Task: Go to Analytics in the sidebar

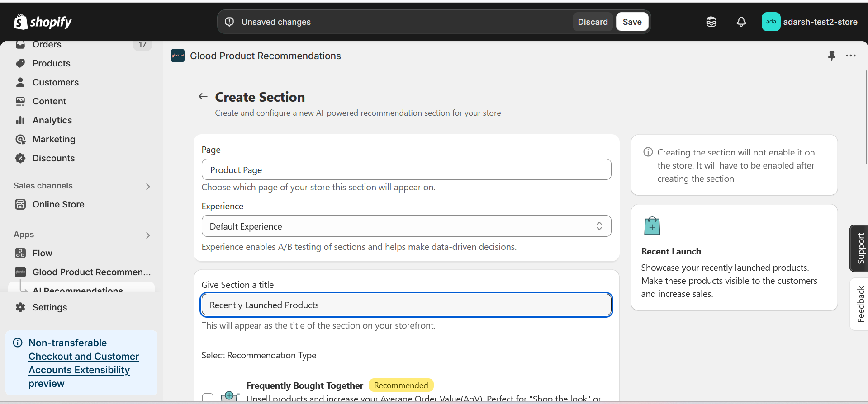Action: [x=52, y=120]
